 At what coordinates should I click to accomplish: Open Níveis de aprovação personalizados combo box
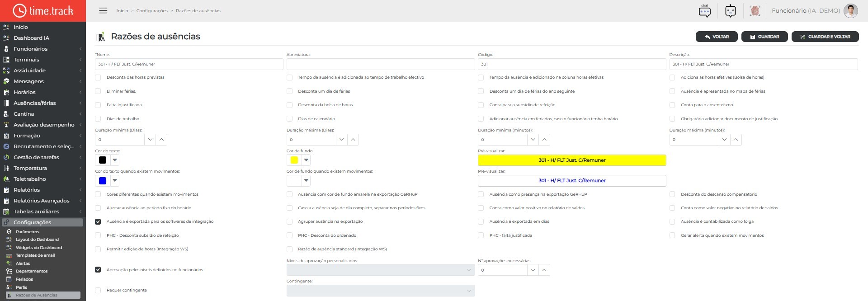point(381,270)
